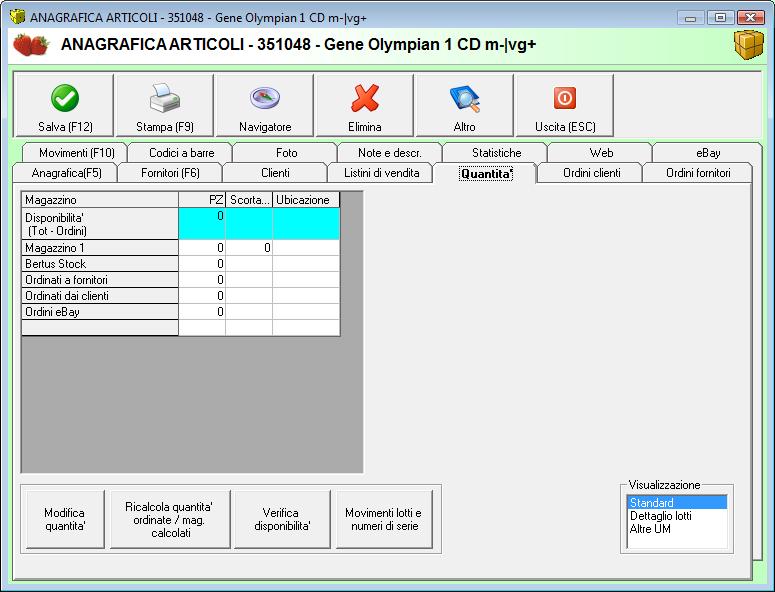Select the Bertus Stock row label
The image size is (775, 592).
pos(100,263)
